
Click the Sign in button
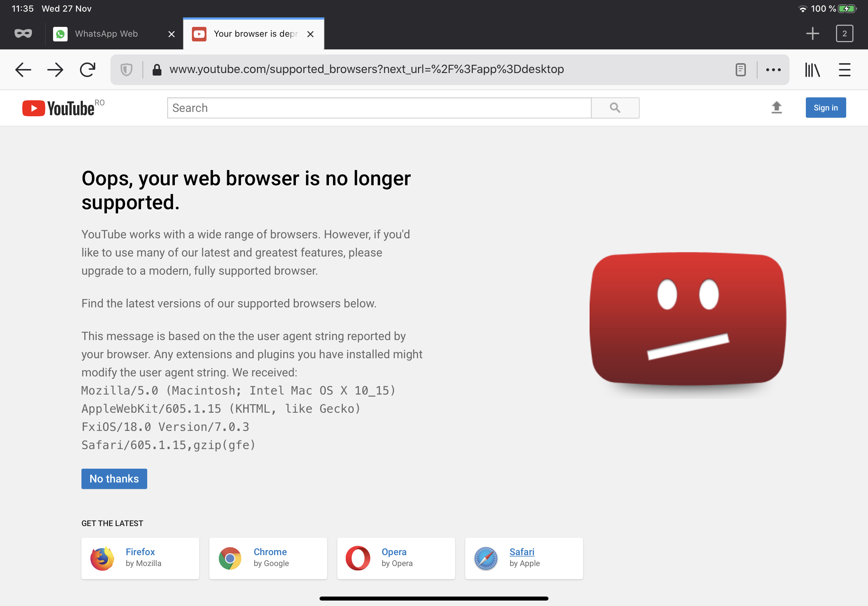tap(825, 108)
